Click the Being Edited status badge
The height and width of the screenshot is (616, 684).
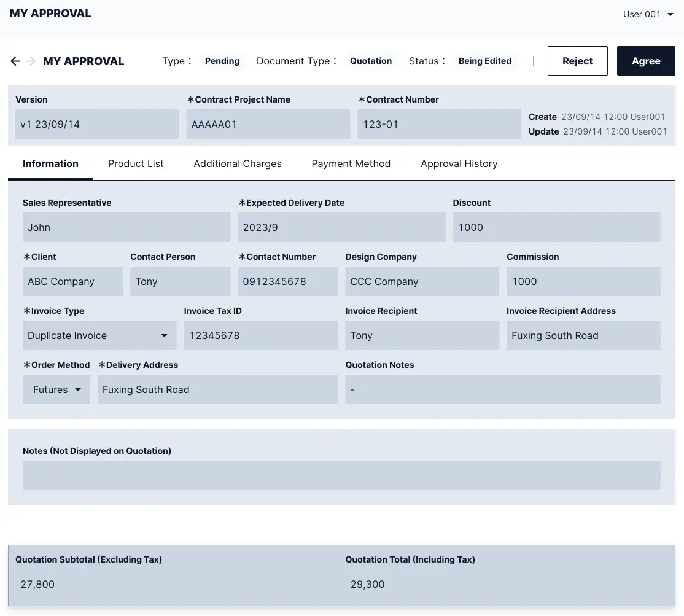pyautogui.click(x=485, y=61)
